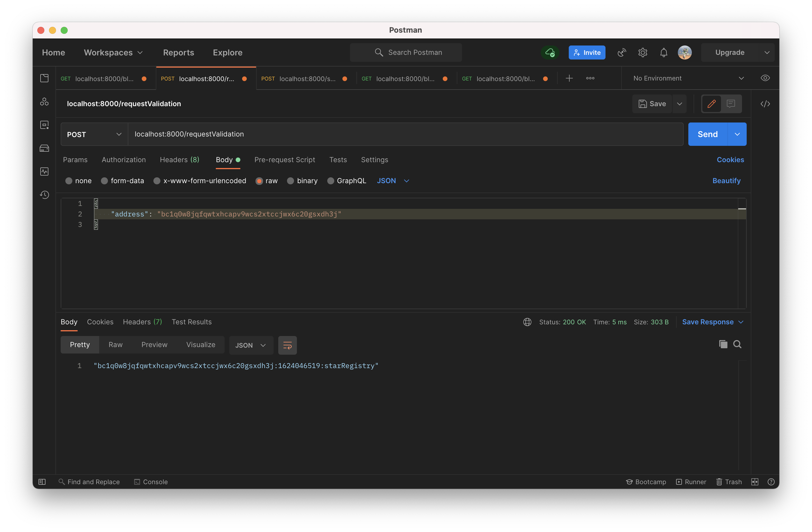Open the APIs sidebar panel
The width and height of the screenshot is (812, 532).
[x=44, y=101]
